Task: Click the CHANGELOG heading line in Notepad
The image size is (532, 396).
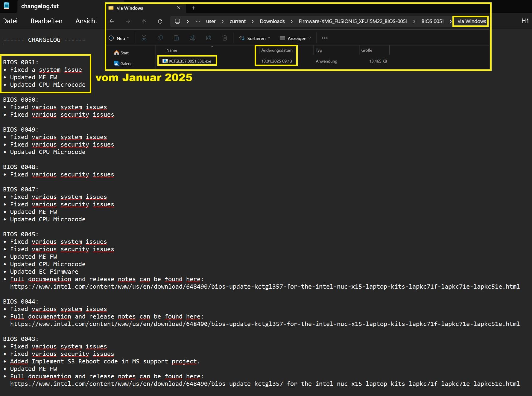Action: 44,40
